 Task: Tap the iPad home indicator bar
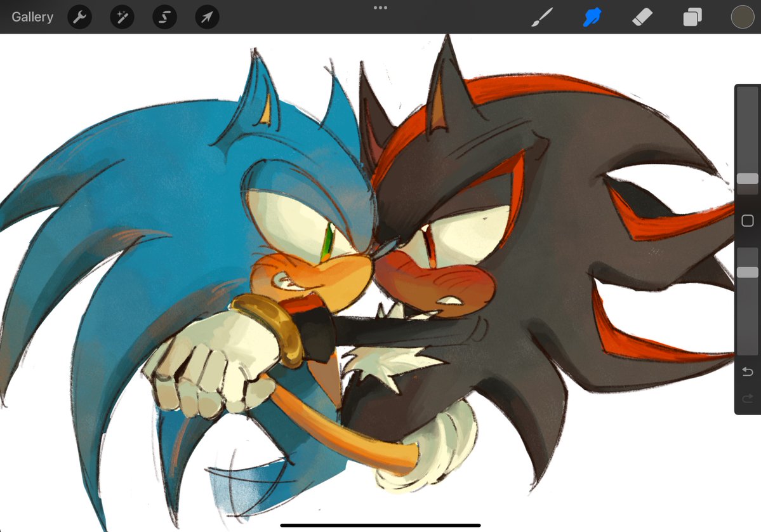(381, 525)
